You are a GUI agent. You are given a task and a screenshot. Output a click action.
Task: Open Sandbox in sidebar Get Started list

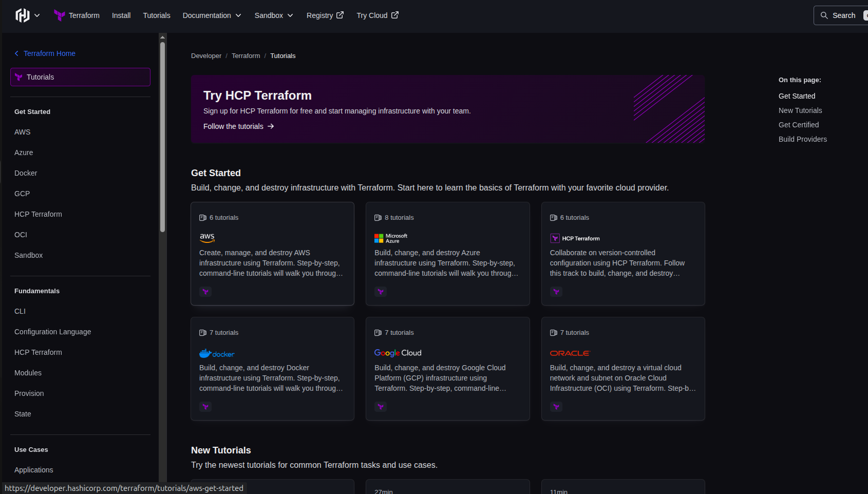28,255
